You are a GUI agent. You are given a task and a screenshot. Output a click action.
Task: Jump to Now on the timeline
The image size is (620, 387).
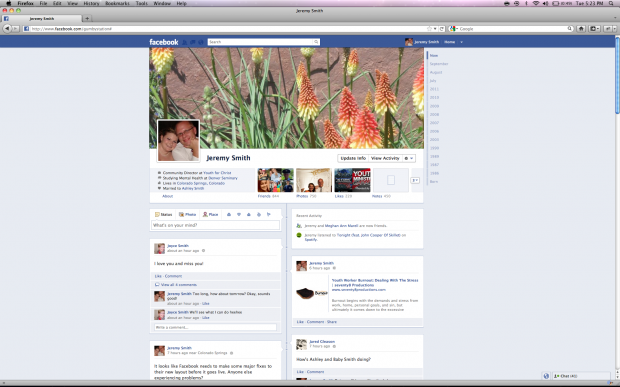pos(434,55)
